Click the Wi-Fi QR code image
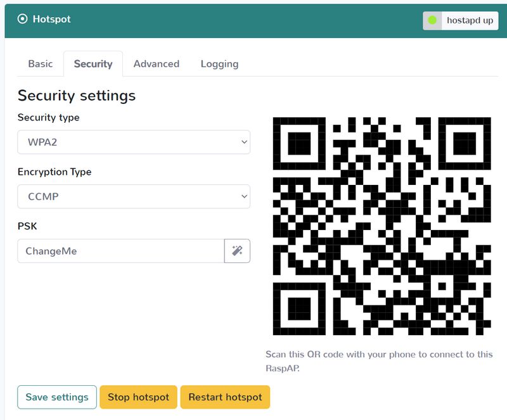Image resolution: width=507 pixels, height=420 pixels. click(x=382, y=226)
